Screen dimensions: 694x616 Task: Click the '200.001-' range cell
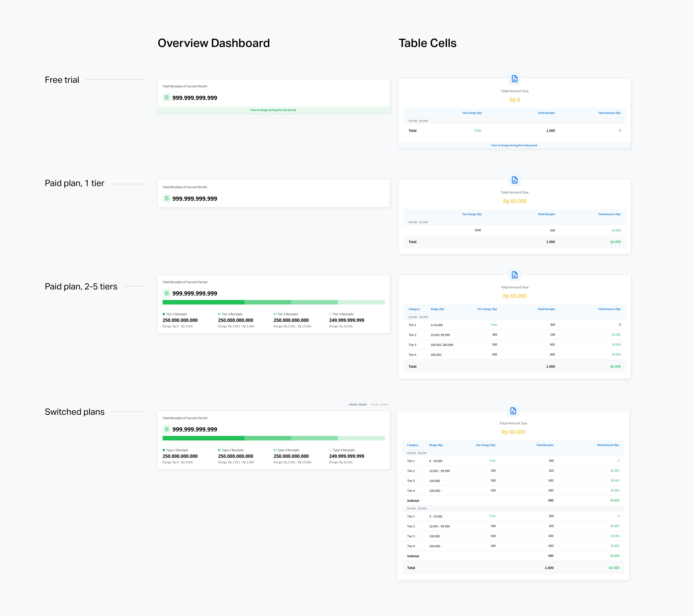436,355
